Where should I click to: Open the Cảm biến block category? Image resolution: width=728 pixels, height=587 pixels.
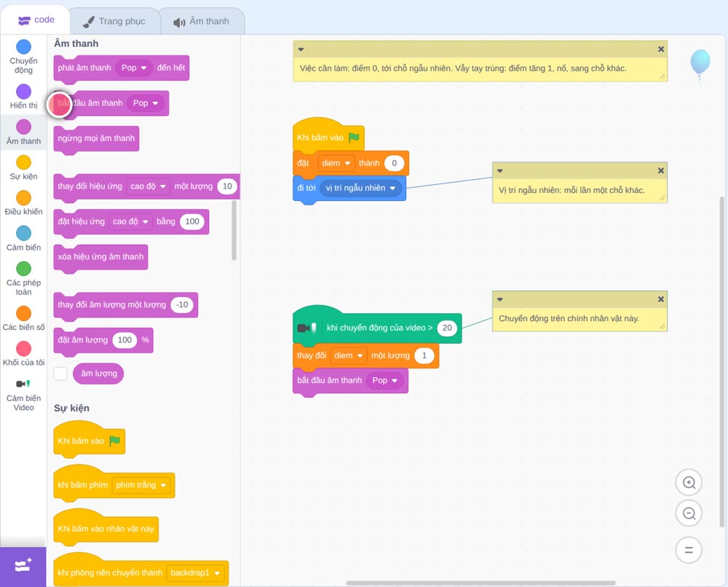23,239
